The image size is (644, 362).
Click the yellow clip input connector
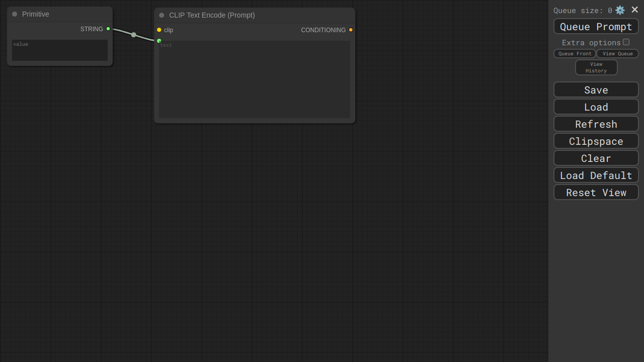tap(159, 30)
